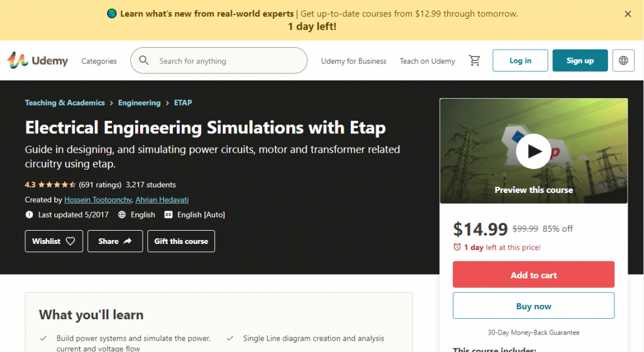Viewport: 644px width, 352px height.
Task: Play the course preview video
Action: pos(533,151)
